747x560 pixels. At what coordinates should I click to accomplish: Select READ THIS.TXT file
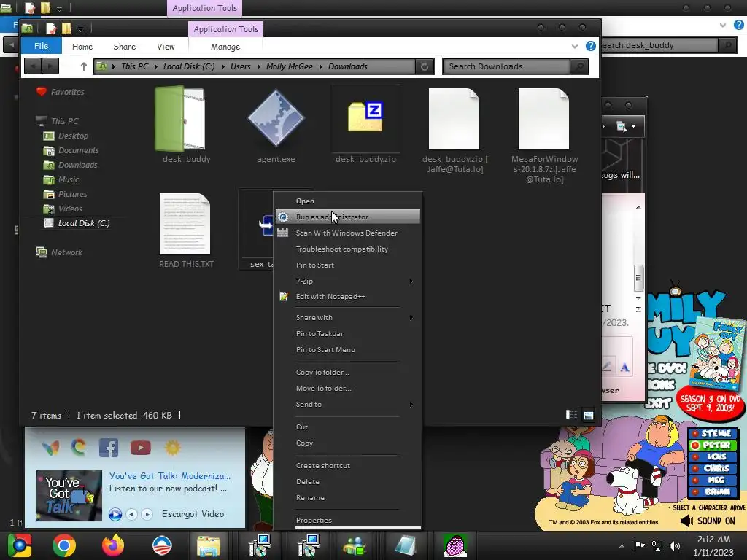click(185, 224)
